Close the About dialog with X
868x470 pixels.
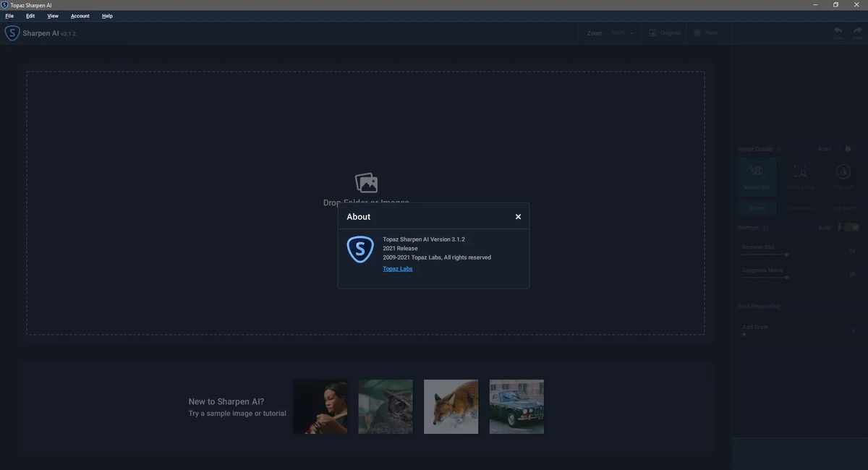point(518,217)
